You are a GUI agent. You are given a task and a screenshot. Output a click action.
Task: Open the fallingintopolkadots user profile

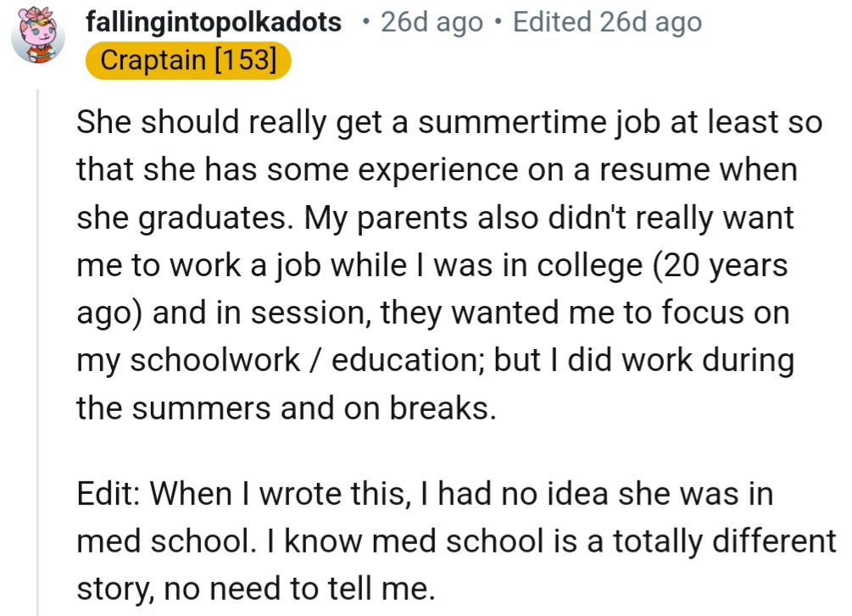pos(214,23)
